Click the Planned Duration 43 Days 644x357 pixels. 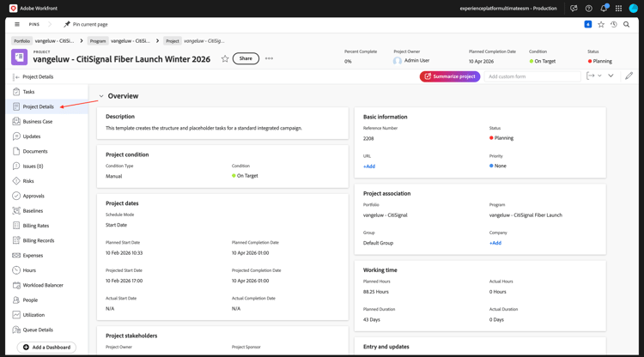(371, 319)
